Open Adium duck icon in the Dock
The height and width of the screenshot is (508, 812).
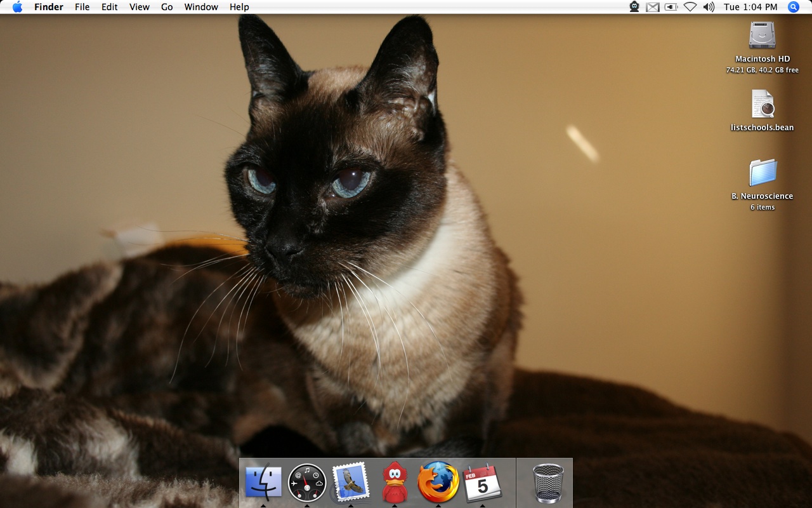coord(395,482)
